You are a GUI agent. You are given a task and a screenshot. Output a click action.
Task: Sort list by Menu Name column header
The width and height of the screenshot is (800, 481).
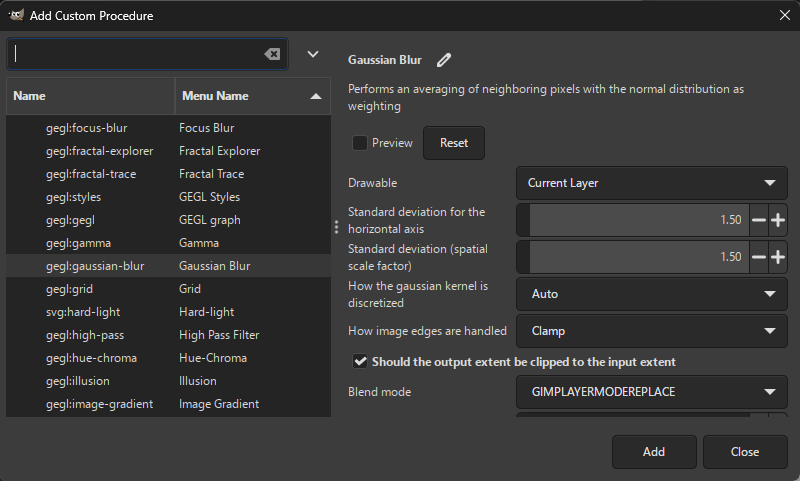click(250, 96)
